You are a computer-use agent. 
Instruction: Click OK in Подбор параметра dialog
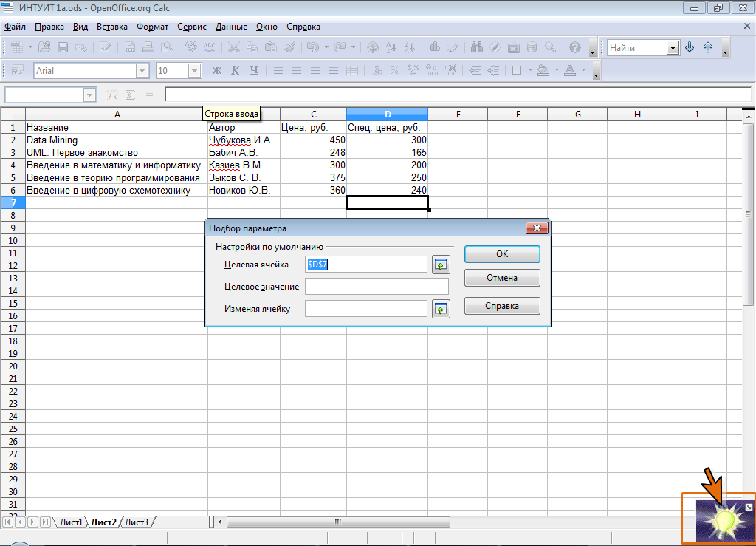point(502,254)
